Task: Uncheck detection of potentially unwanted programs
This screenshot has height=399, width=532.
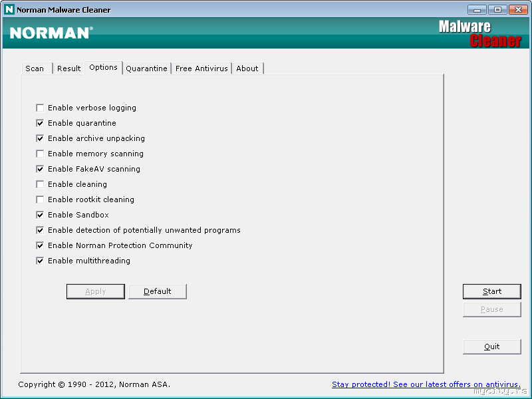Action: [40, 230]
